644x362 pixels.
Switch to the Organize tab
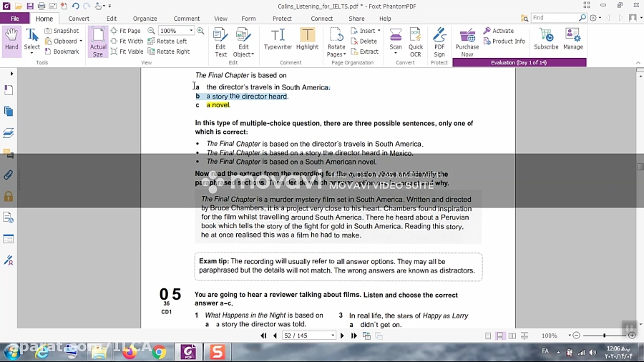(x=145, y=19)
